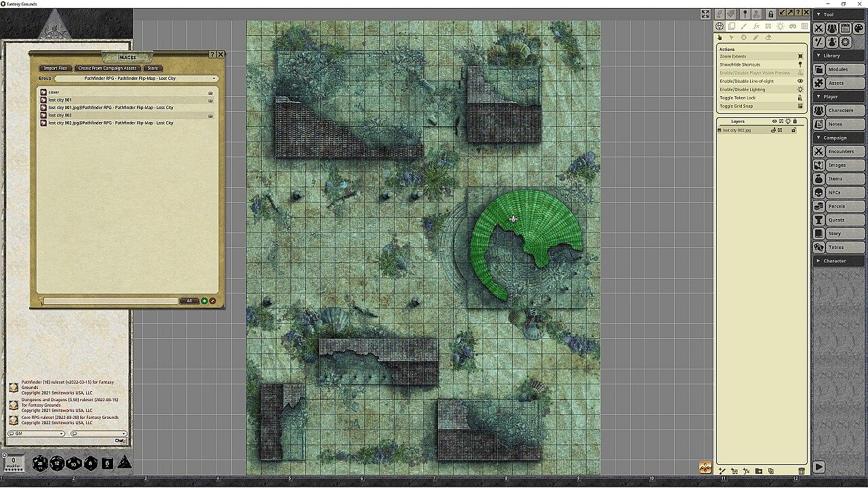Collapse the Player section header
Image resolution: width=868 pixels, height=488 pixels.
click(840, 97)
